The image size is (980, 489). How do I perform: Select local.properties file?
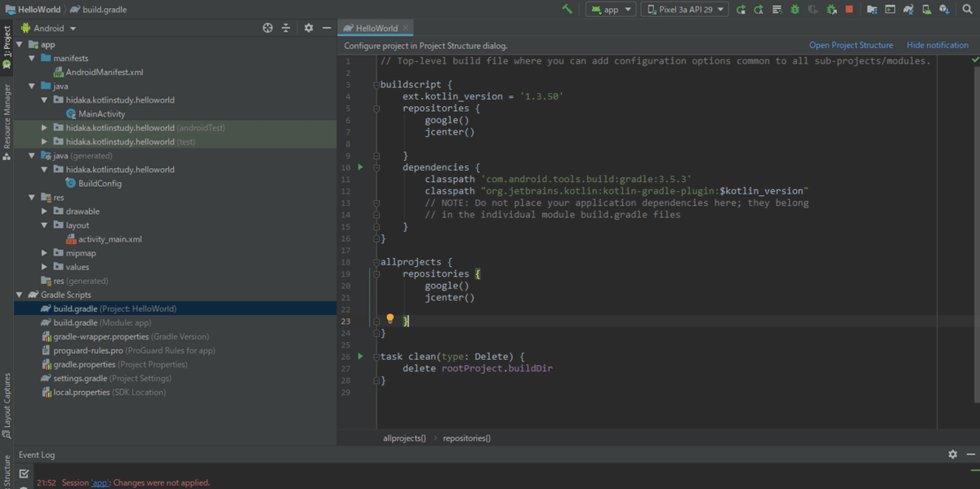coord(103,392)
